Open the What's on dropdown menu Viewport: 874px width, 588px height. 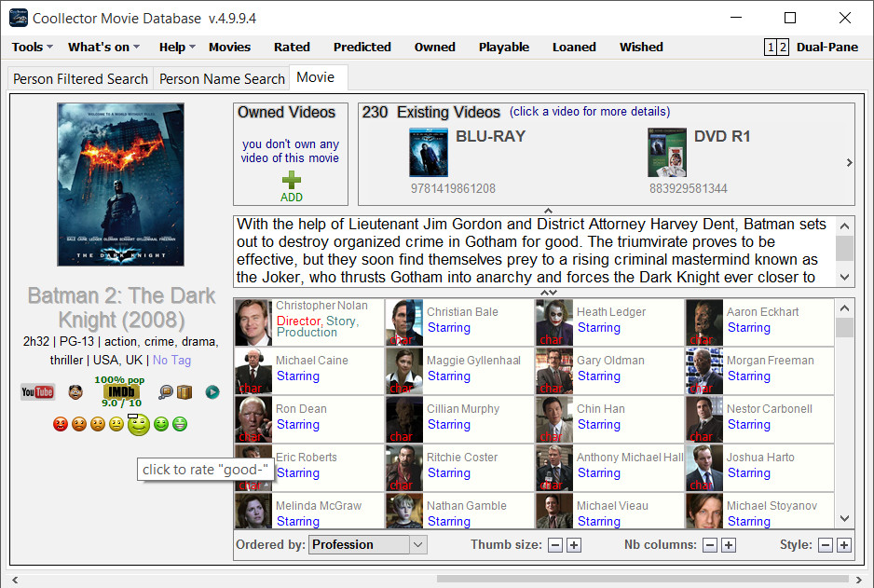click(x=103, y=48)
